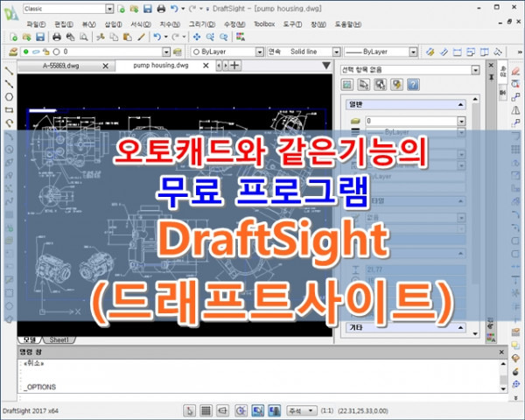Open the 파일(F) menu
Viewport: 525px width, 420px height.
tap(36, 24)
